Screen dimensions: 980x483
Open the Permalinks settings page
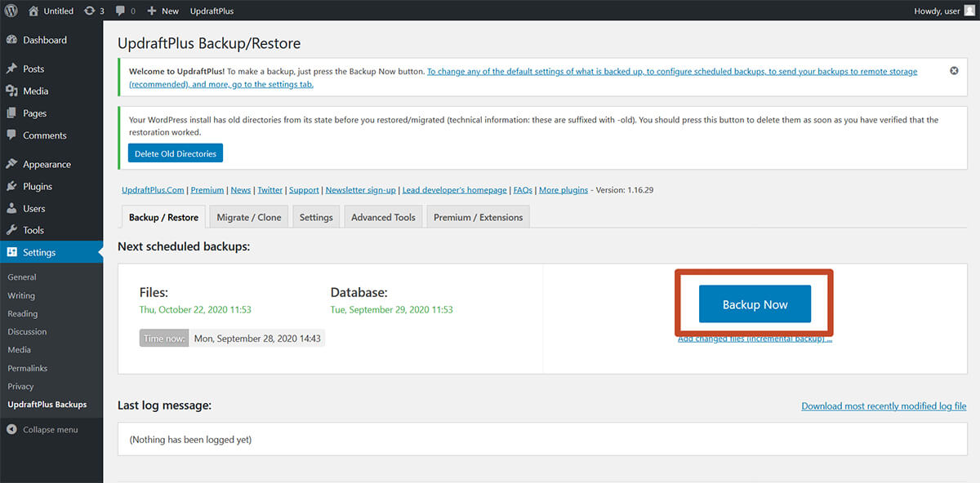pyautogui.click(x=28, y=368)
